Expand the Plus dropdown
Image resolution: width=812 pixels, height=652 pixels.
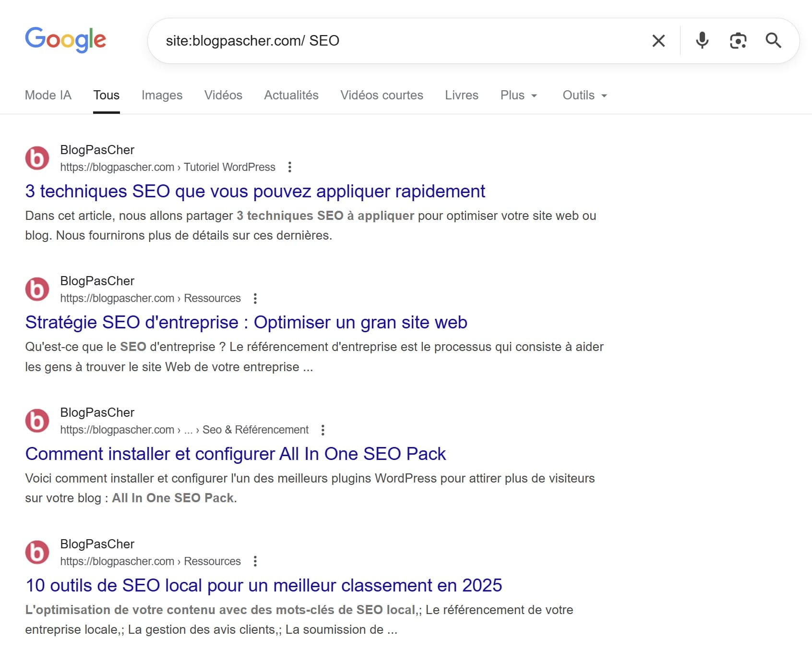click(518, 95)
